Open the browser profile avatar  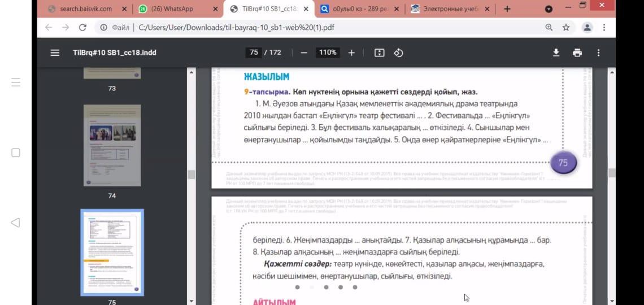pos(588,28)
